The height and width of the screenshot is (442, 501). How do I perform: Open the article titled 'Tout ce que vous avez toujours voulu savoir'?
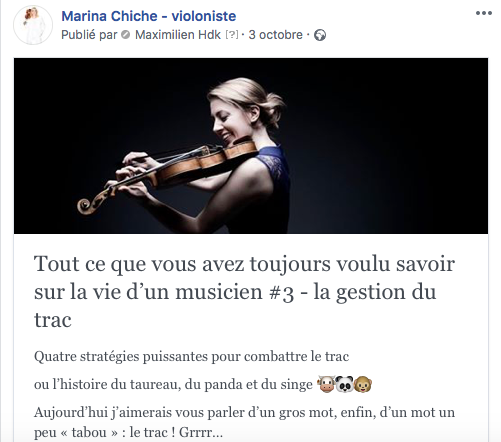coord(244,292)
